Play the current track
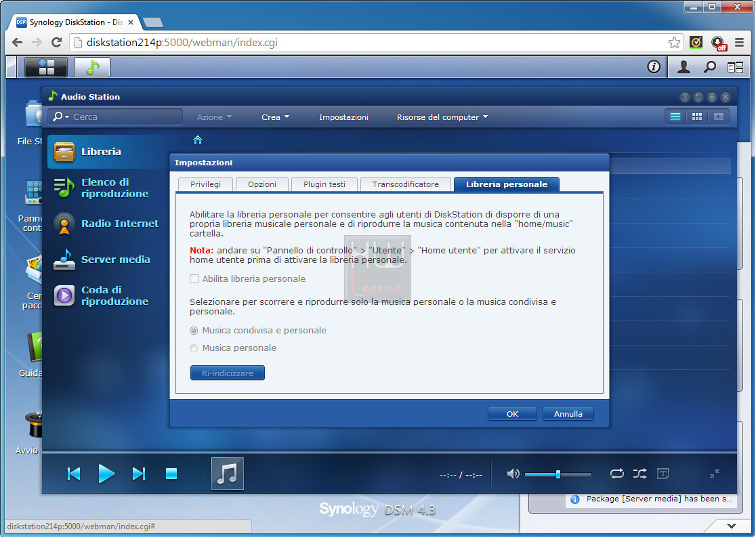This screenshot has height=538, width=756. [106, 474]
